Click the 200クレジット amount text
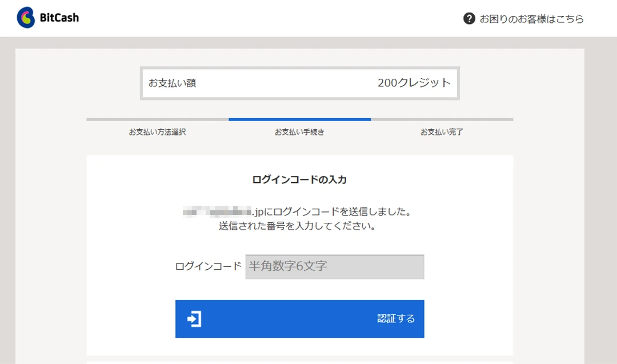Viewport: 617px width, 364px height. coord(414,83)
